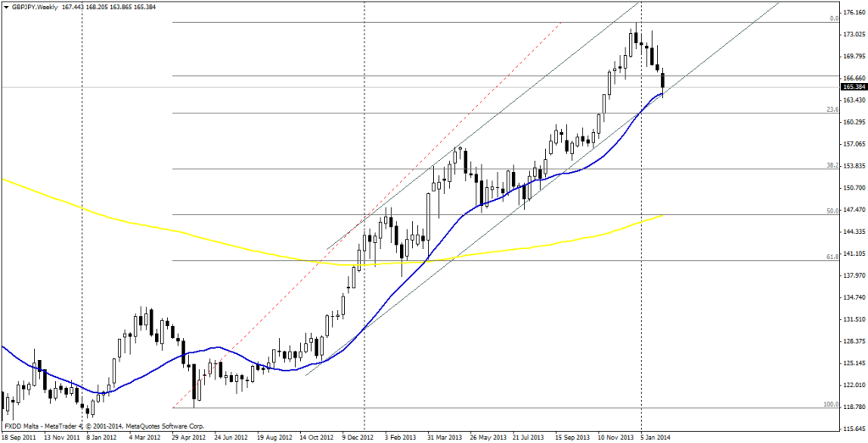Select the 61.8 Fibonacci level label
Image resolution: width=868 pixels, height=443 pixels.
pos(832,256)
